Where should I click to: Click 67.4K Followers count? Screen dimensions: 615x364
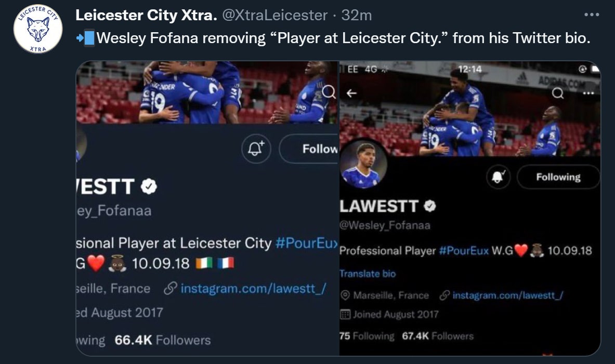[438, 336]
